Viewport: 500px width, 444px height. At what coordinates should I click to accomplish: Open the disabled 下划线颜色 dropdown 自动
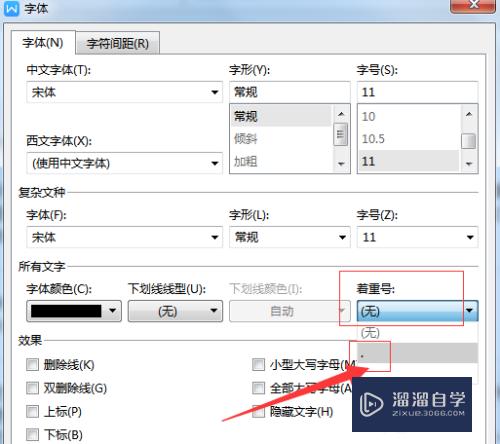click(290, 311)
